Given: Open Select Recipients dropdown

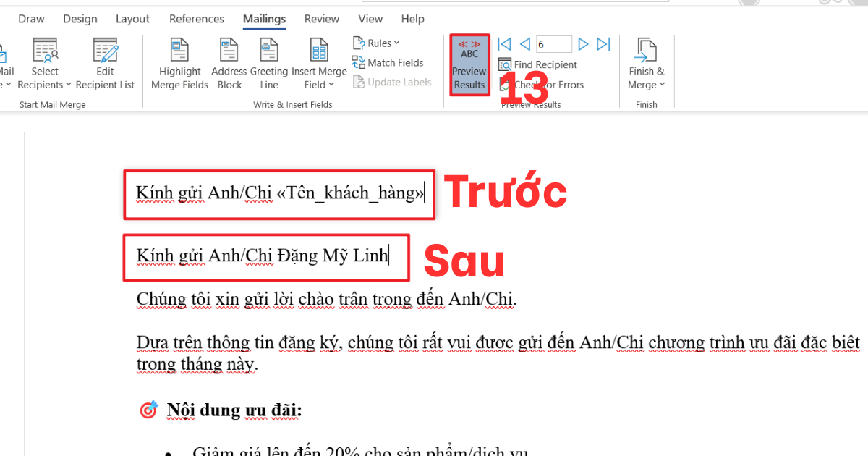Looking at the screenshot, I should 45,64.
